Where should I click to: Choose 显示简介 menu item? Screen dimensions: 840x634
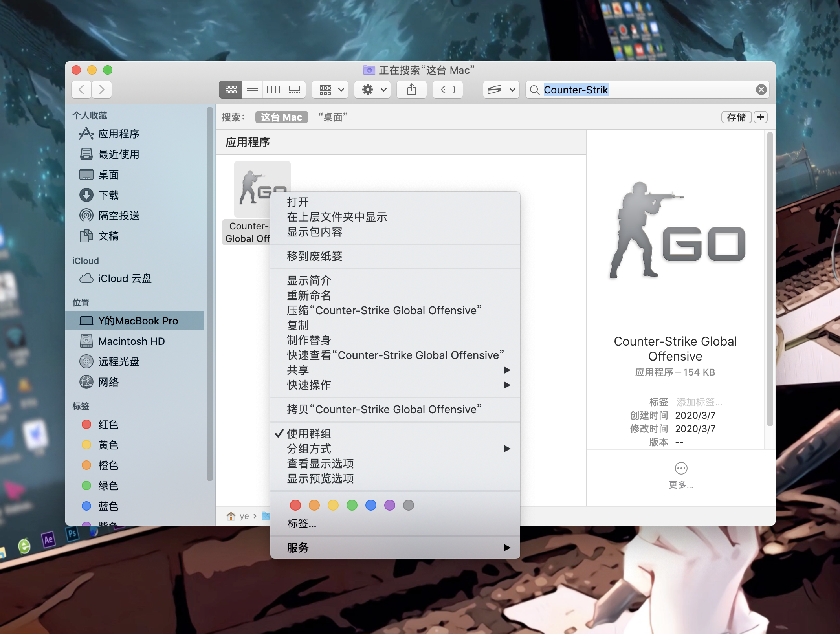395,280
